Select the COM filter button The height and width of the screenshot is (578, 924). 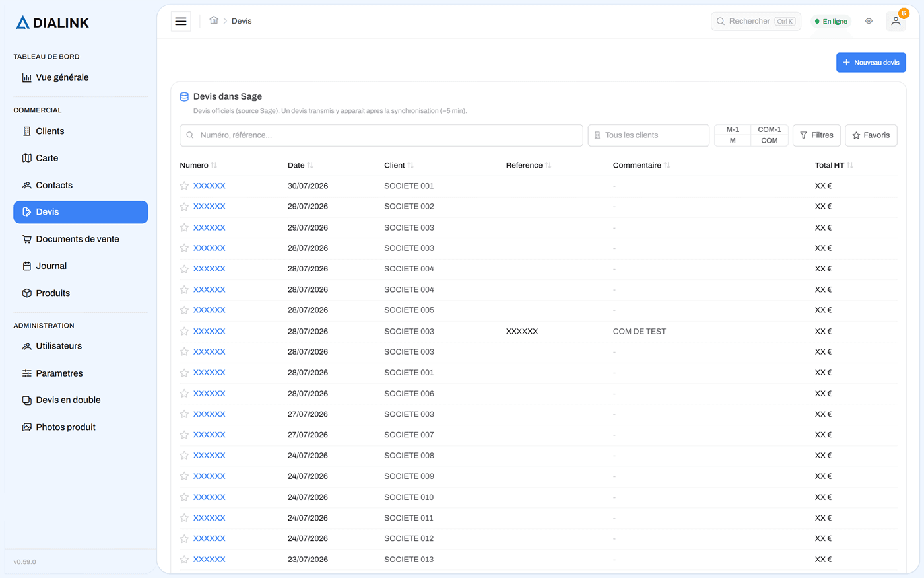[x=770, y=141]
